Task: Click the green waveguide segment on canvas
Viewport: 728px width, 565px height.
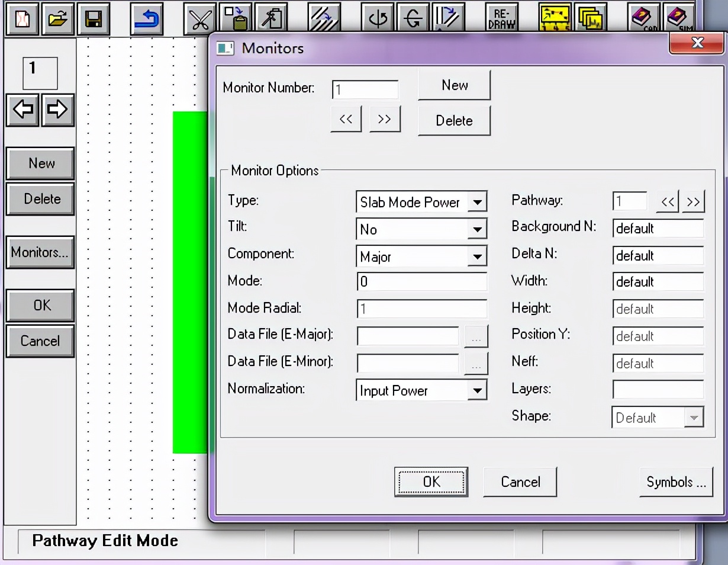Action: click(190, 282)
